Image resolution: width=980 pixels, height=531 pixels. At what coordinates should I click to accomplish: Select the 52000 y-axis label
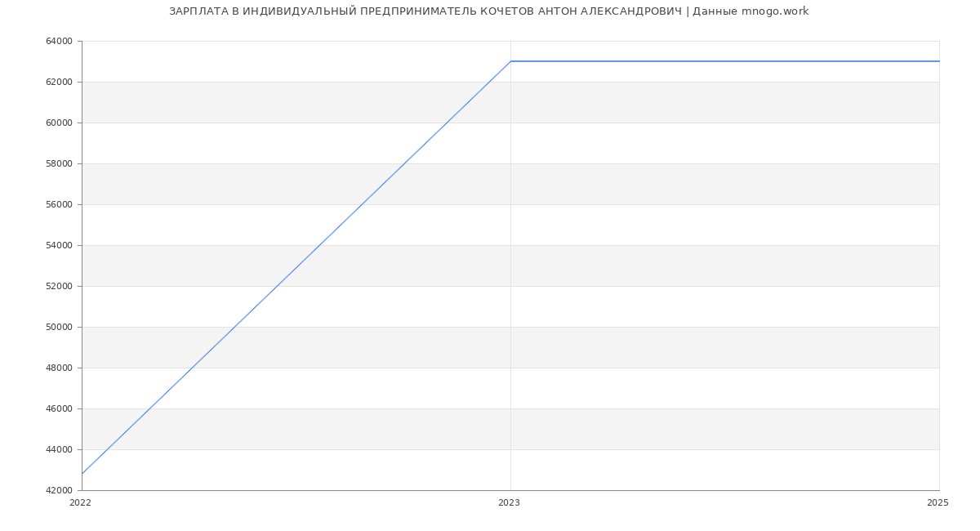pyautogui.click(x=60, y=287)
